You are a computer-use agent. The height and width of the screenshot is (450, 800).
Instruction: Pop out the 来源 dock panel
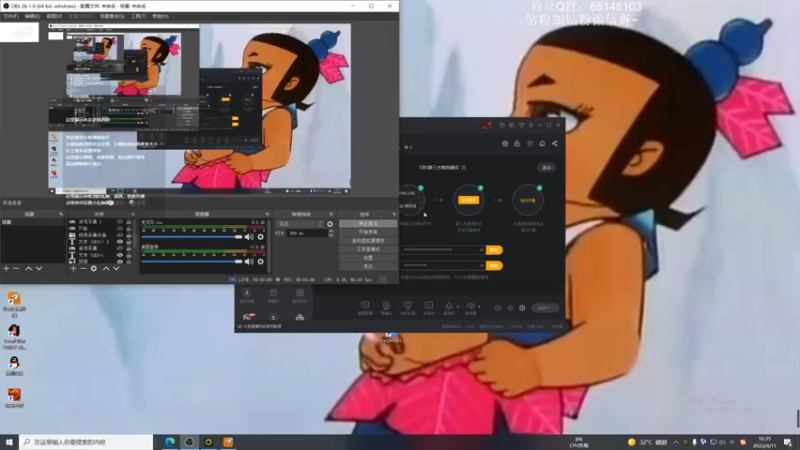(131, 214)
